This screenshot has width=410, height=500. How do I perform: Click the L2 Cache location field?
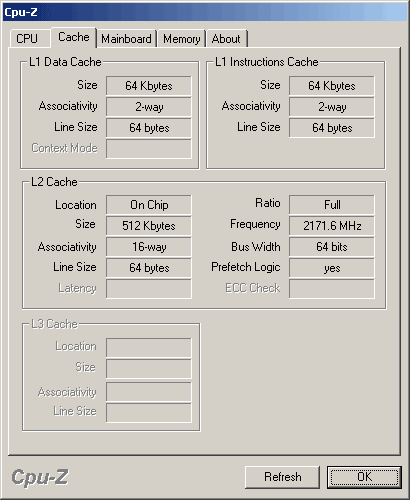pyautogui.click(x=149, y=205)
